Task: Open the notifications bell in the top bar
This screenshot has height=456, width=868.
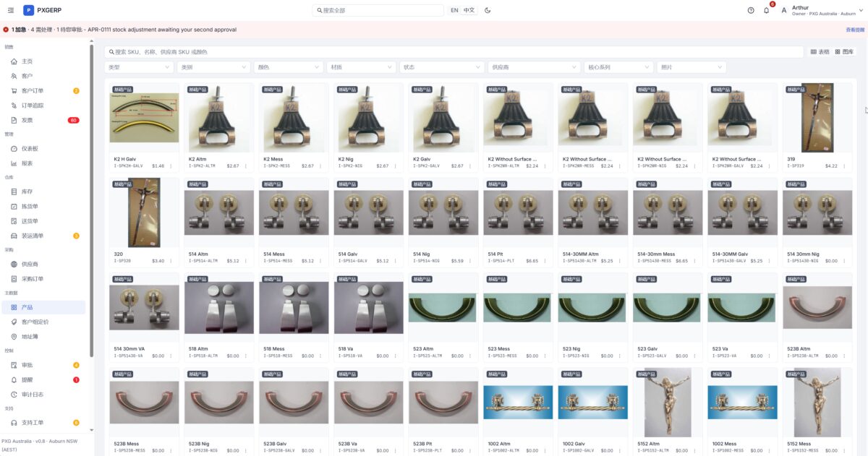Action: [767, 10]
